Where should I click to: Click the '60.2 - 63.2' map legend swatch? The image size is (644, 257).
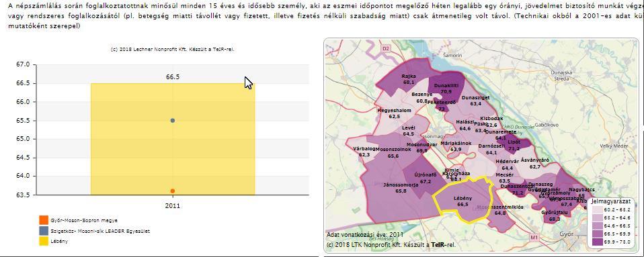(x=598, y=209)
